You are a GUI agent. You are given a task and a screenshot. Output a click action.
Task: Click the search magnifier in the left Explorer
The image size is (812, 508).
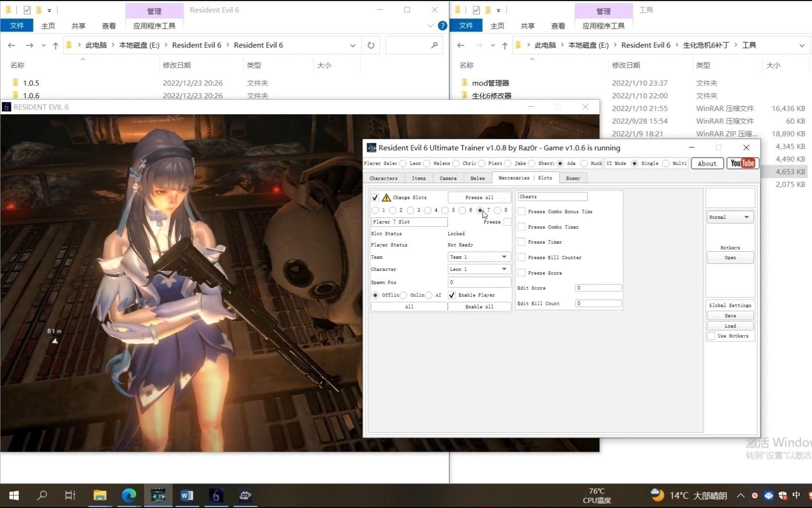coord(434,45)
